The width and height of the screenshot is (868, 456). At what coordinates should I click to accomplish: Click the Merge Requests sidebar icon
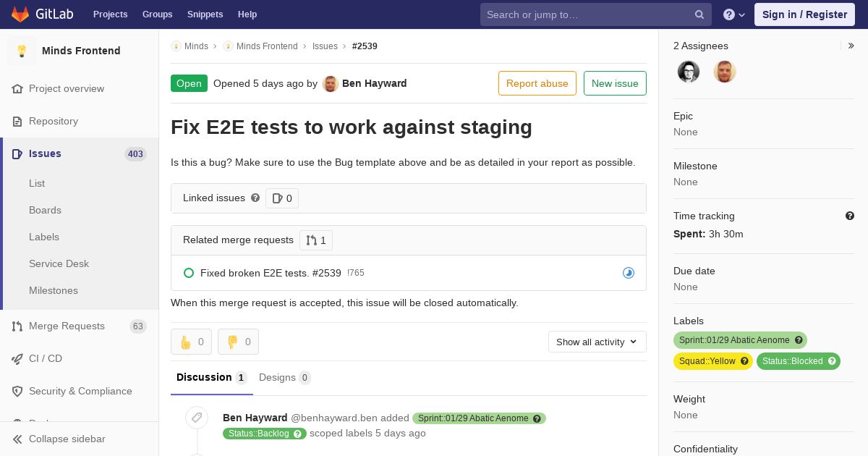pyautogui.click(x=17, y=326)
